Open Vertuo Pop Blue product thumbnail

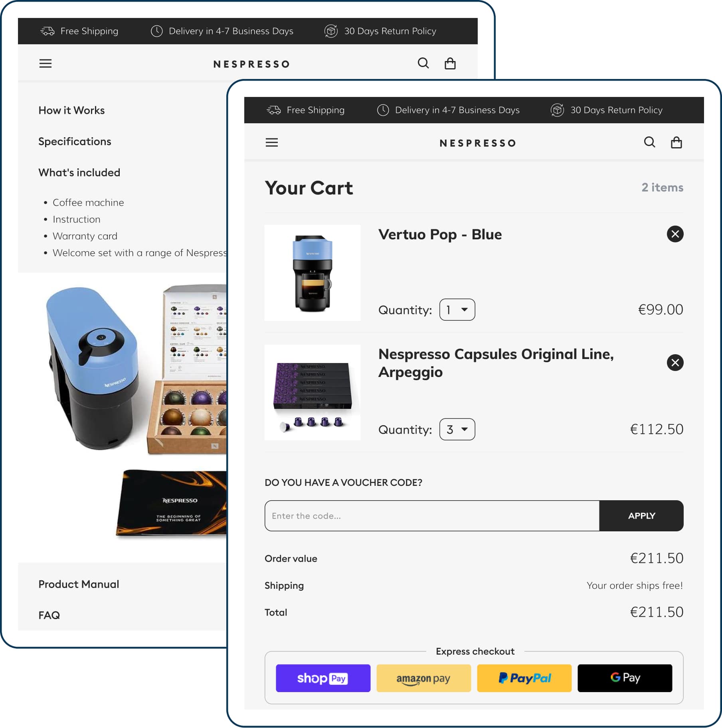313,273
